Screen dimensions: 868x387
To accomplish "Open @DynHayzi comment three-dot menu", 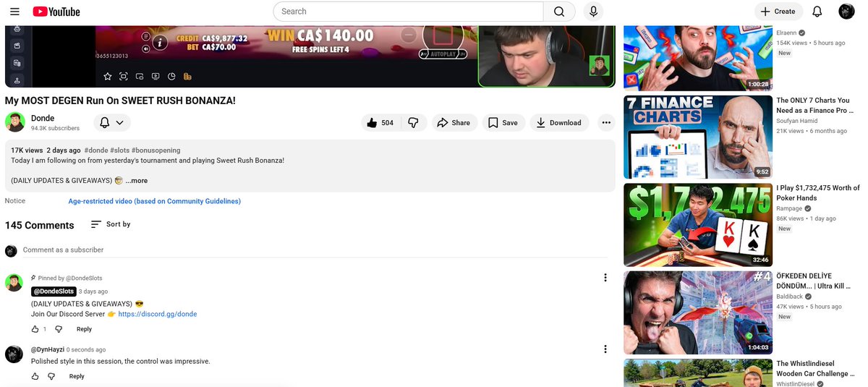I will 605,349.
